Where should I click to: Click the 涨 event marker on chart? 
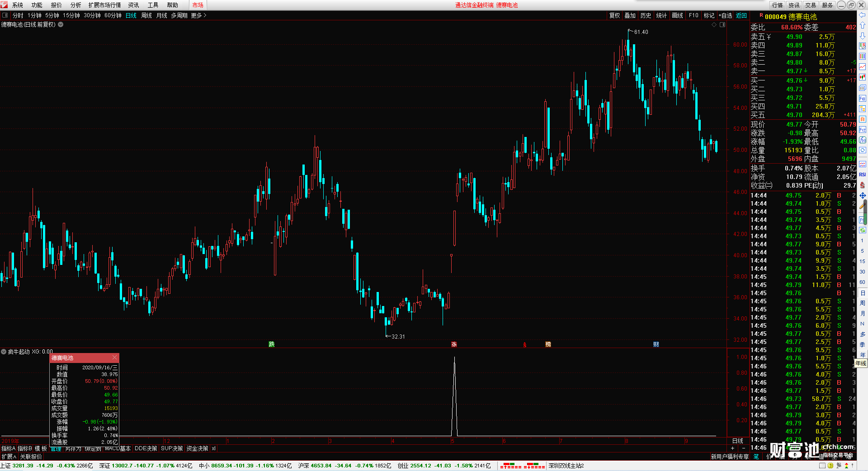[x=454, y=344]
